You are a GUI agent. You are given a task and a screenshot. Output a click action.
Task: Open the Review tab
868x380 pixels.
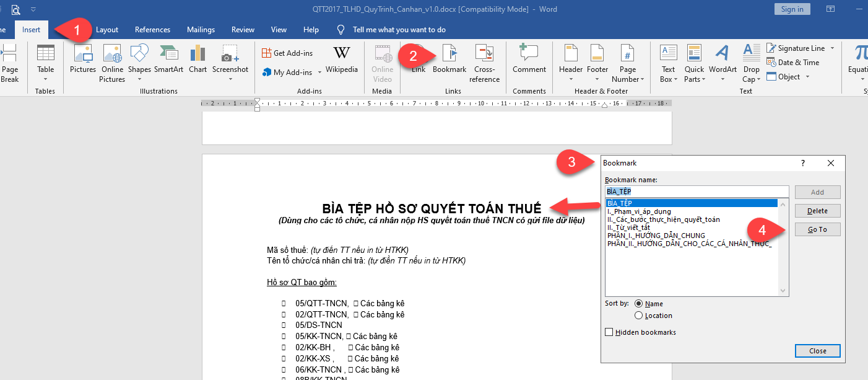coord(243,29)
